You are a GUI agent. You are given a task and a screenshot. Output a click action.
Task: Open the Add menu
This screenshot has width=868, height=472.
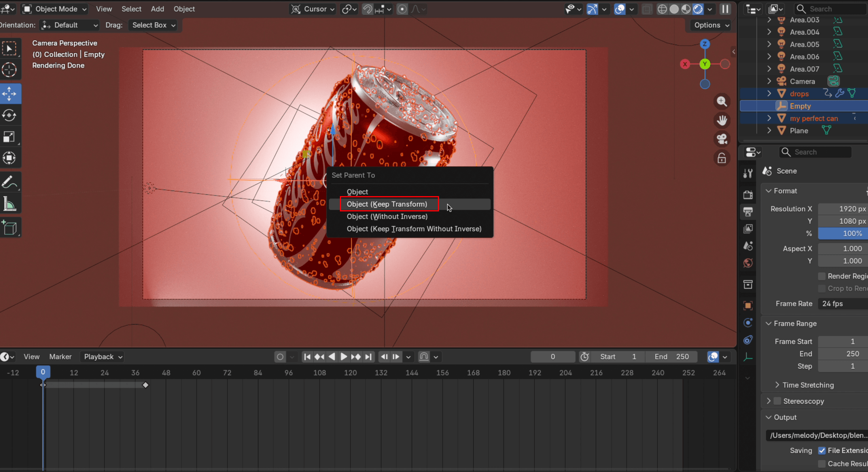coord(157,9)
